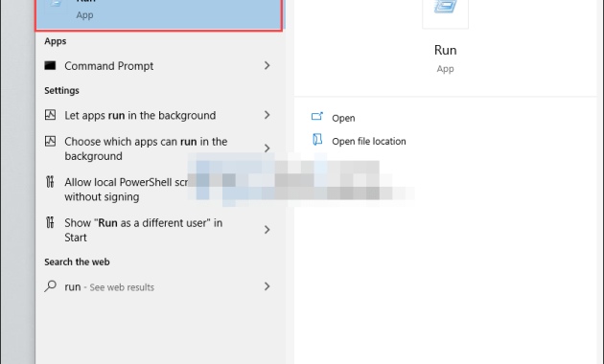
Task: Click icon beside Choose which apps can run
Action: [x=50, y=141]
